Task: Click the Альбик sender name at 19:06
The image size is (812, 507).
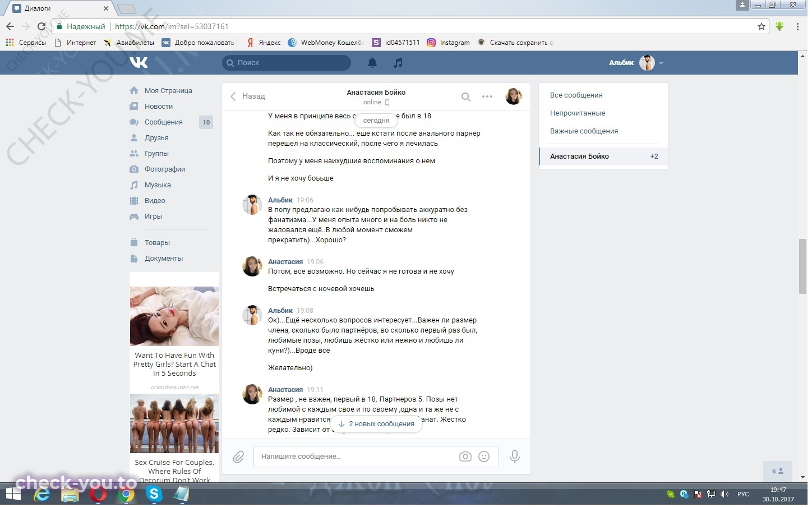Action: [x=280, y=200]
